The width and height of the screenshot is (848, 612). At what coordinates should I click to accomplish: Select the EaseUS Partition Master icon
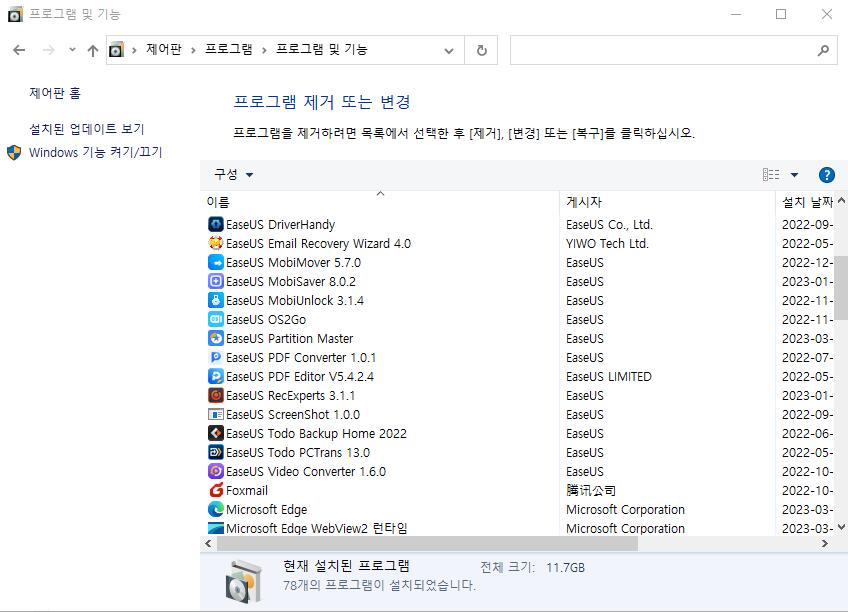(x=215, y=338)
